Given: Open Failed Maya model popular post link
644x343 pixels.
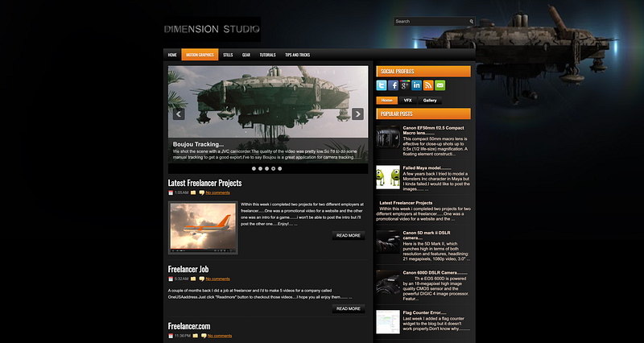Looking at the screenshot, I should coord(427,168).
